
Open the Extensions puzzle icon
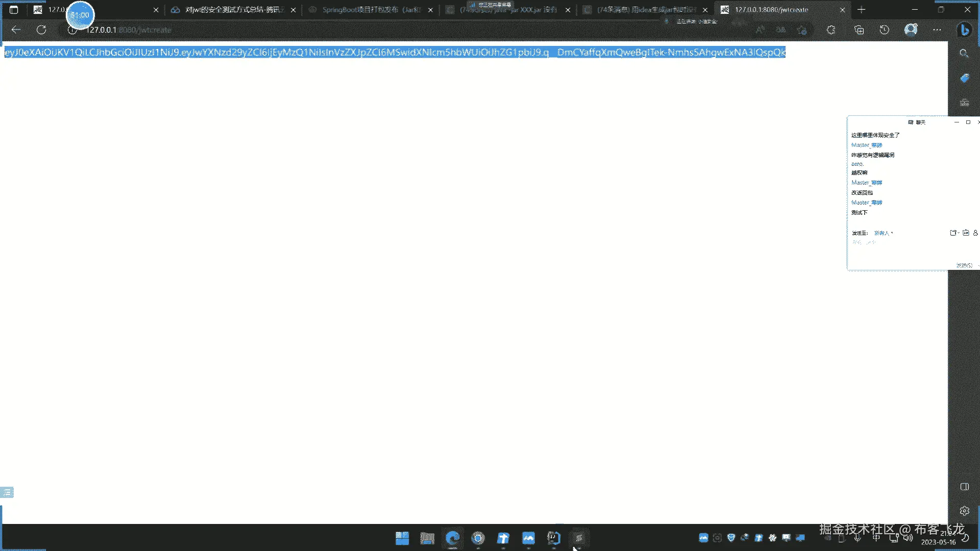click(x=831, y=30)
